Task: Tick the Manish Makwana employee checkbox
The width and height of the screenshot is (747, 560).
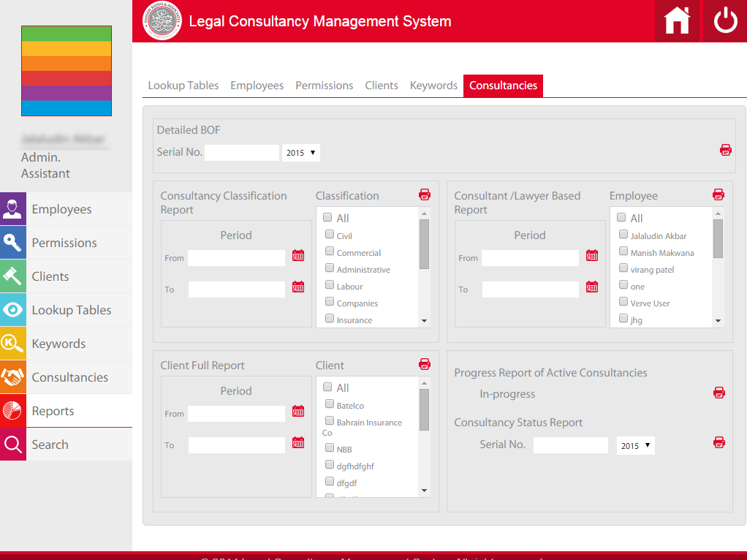Action: pos(623,251)
